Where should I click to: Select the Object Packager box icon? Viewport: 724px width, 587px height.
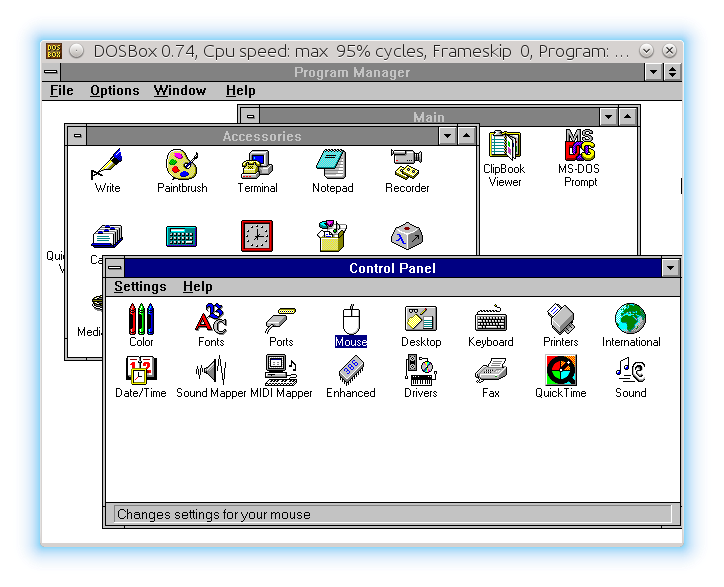332,236
